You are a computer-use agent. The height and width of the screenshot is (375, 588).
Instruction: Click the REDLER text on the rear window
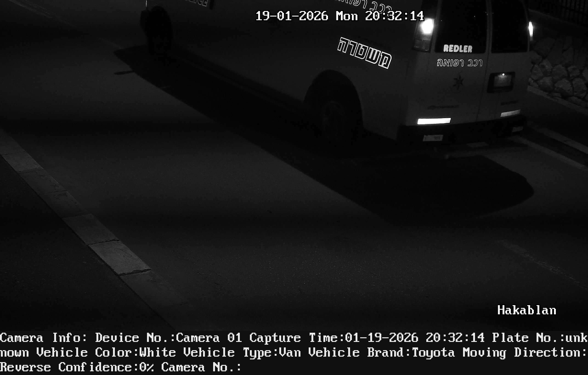(x=458, y=49)
